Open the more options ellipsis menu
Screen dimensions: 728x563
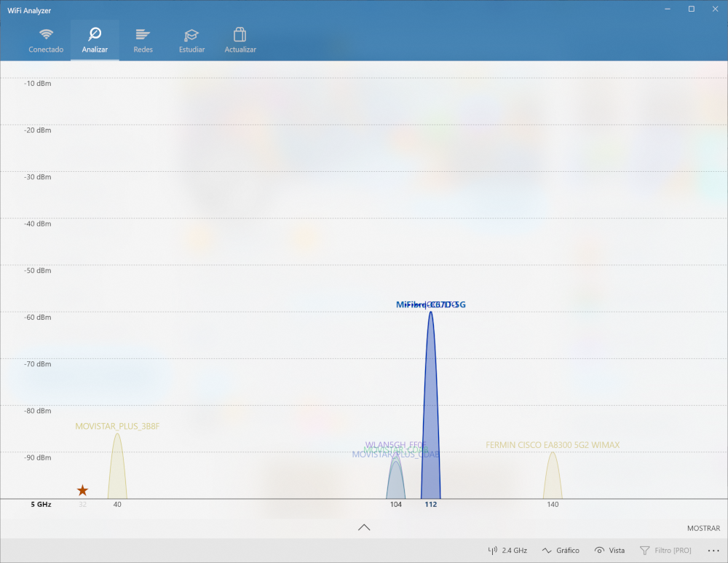click(713, 551)
